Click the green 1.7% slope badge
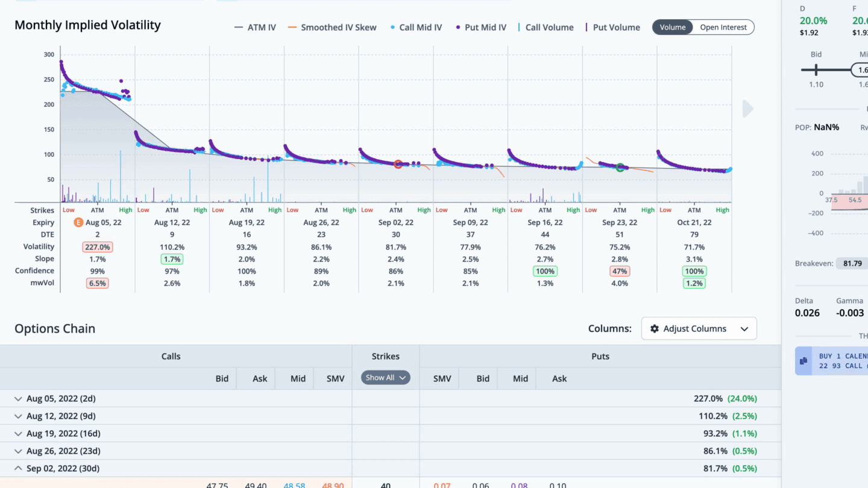This screenshot has width=868, height=488. 172,259
